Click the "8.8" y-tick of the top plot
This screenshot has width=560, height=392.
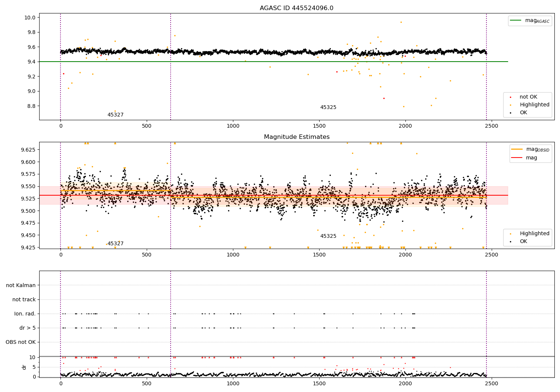click(31, 106)
